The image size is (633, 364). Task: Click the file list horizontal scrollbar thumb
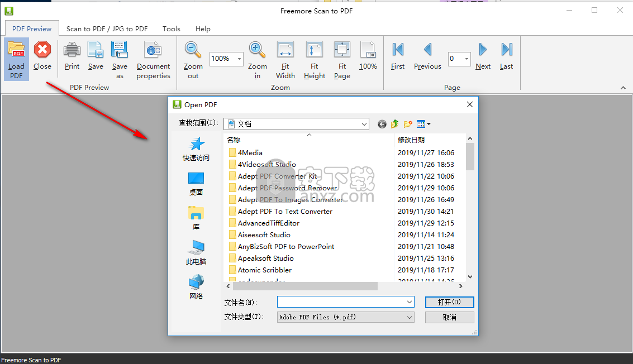click(305, 286)
